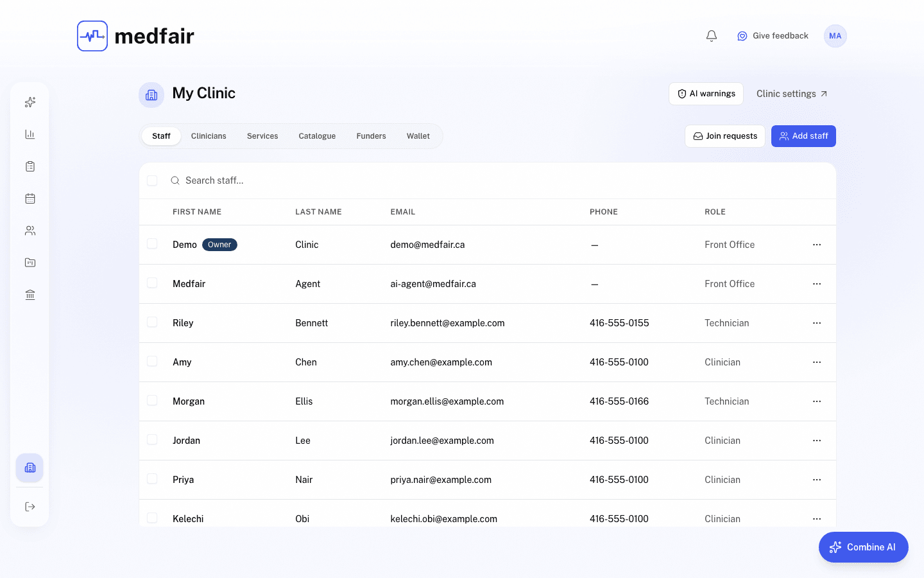Open Clinic settings link
This screenshot has width=924, height=578.
[x=792, y=94]
